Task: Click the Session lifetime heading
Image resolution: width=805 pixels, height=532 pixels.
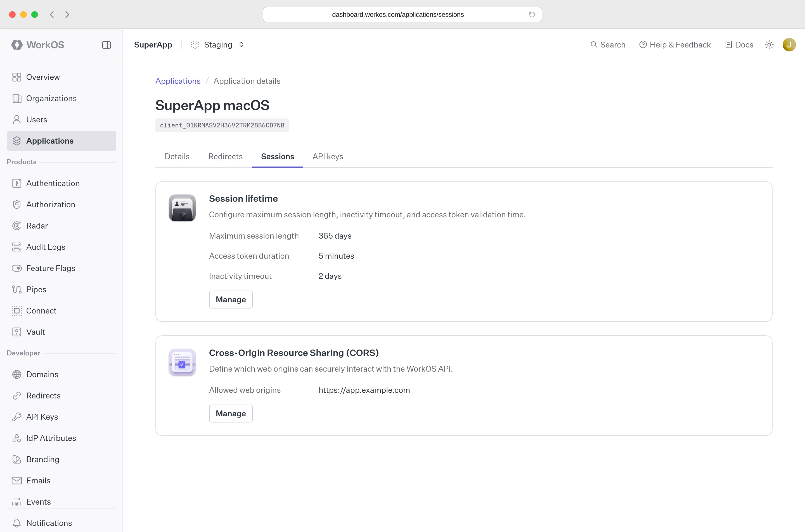Action: pos(243,198)
